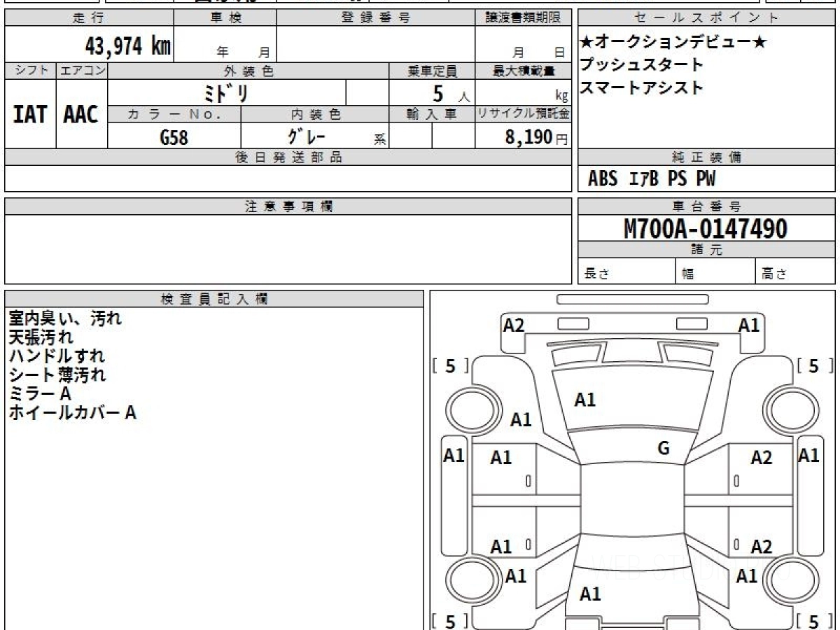Click the 長さ dimension cell

tap(627, 272)
